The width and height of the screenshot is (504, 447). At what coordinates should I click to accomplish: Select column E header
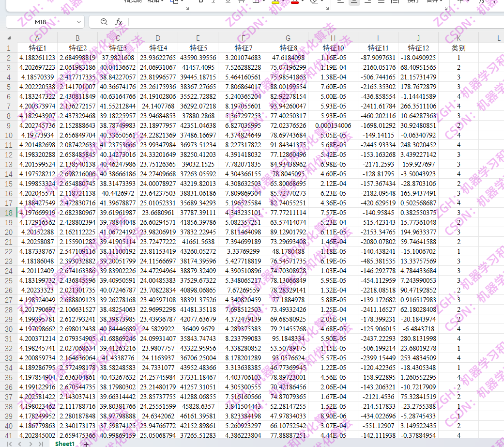(x=198, y=38)
